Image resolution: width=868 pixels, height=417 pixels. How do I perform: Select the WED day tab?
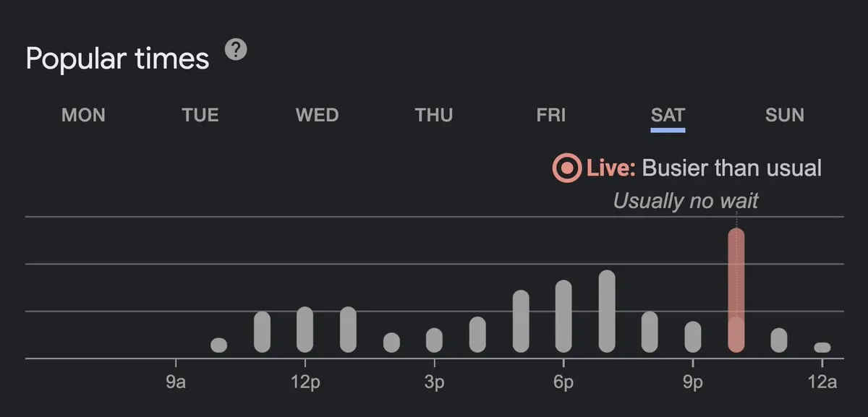317,115
